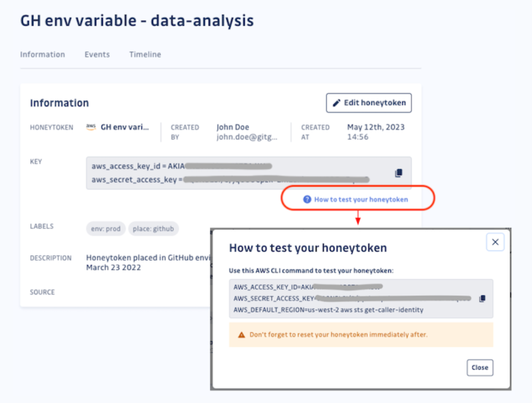Click the 14:56 creation time
This screenshot has width=532, height=403.
click(x=357, y=137)
